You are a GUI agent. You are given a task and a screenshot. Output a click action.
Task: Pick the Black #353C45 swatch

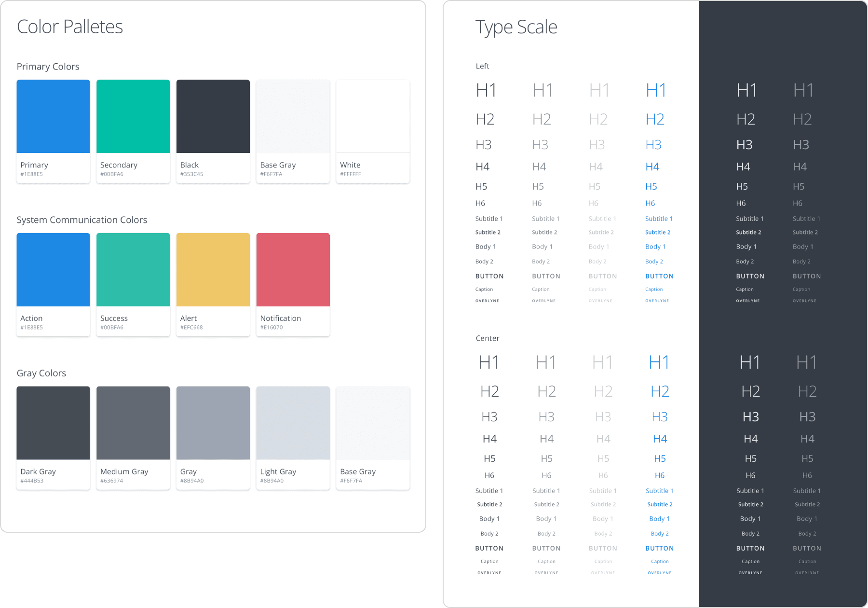tap(213, 116)
